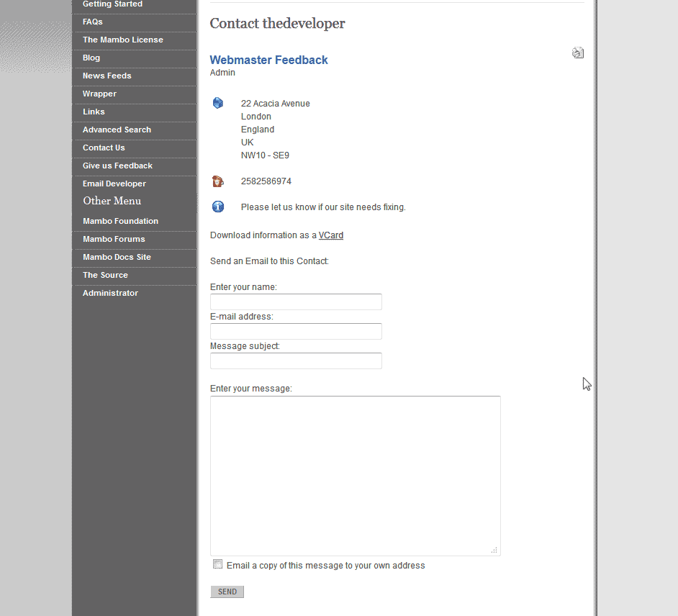Click the Message subject field
Viewport: 678px width, 616px height.
pos(296,361)
